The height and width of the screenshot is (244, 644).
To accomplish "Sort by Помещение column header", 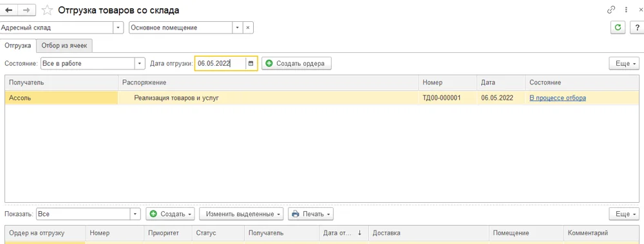I will point(527,233).
